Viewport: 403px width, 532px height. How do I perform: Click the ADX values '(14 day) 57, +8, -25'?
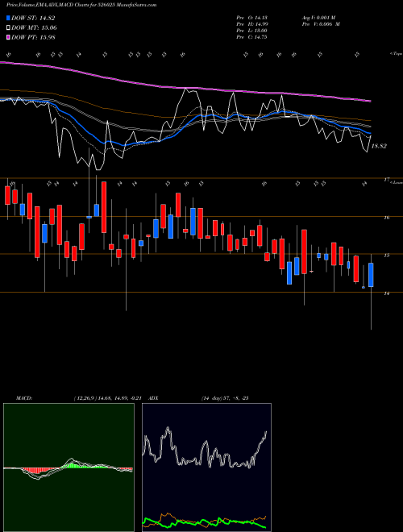point(225,398)
